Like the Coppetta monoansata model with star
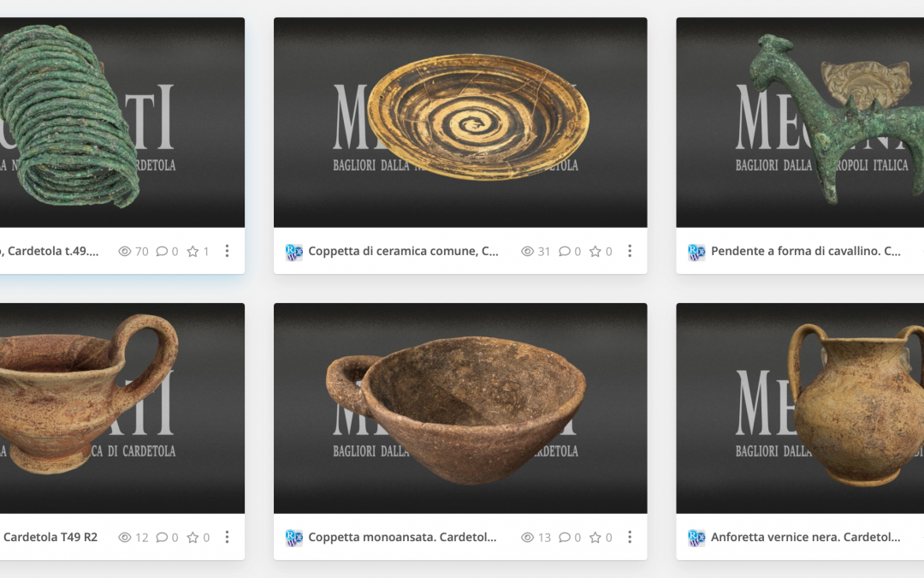This screenshot has width=924, height=578. [595, 537]
